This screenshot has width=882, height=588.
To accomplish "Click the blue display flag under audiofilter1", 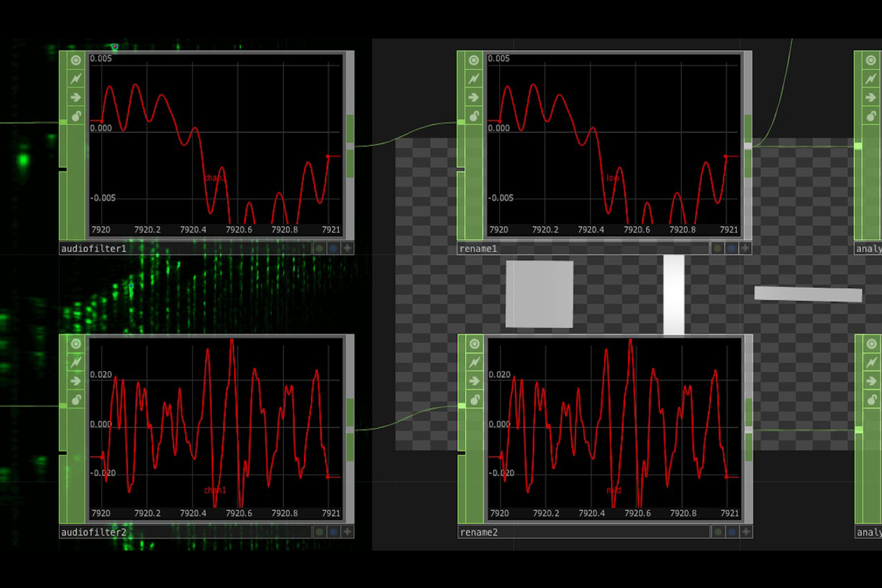I will (x=334, y=248).
